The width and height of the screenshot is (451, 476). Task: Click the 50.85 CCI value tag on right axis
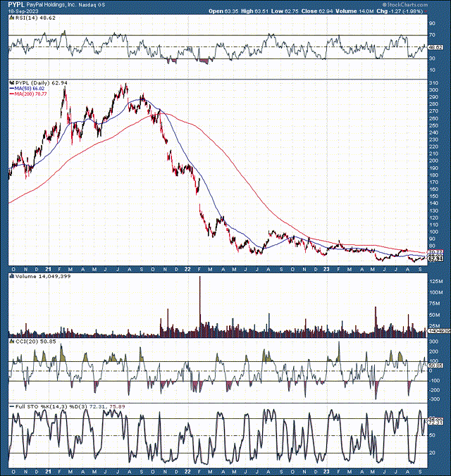(x=435, y=365)
